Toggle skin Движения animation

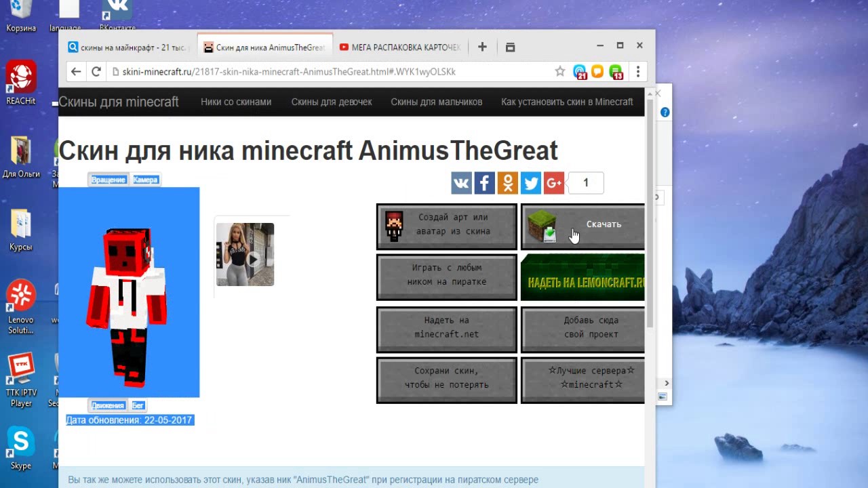108,405
